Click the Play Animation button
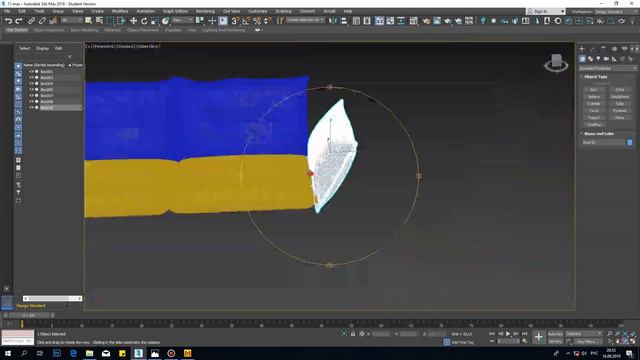This screenshot has height=360, width=640. [x=508, y=334]
